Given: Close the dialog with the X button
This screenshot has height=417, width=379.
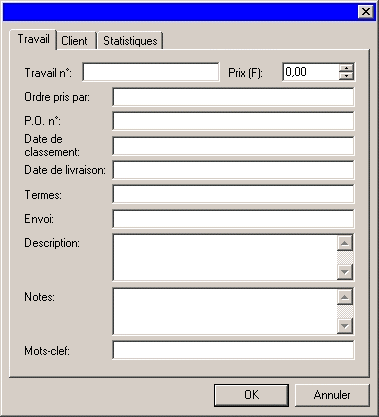Looking at the screenshot, I should (x=366, y=12).
